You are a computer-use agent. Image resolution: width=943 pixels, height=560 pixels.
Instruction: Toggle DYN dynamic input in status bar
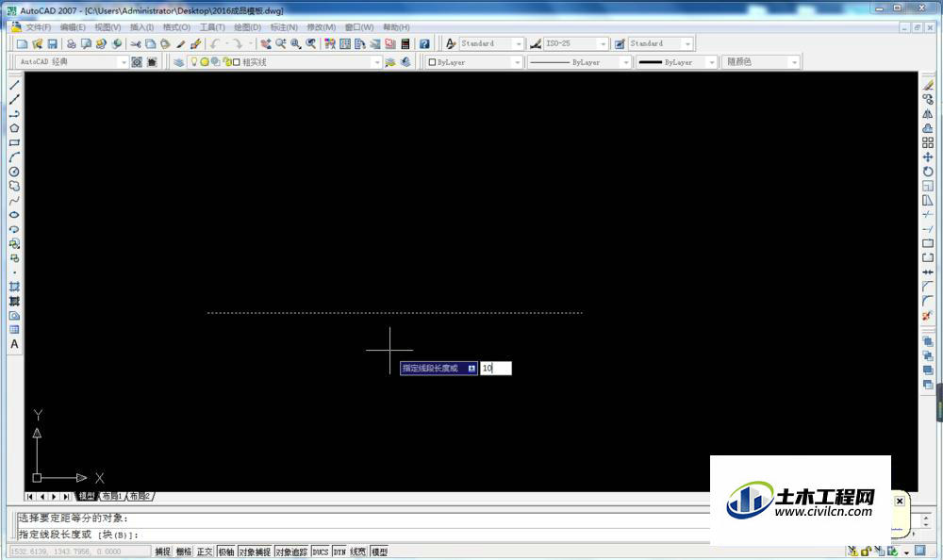(x=339, y=552)
